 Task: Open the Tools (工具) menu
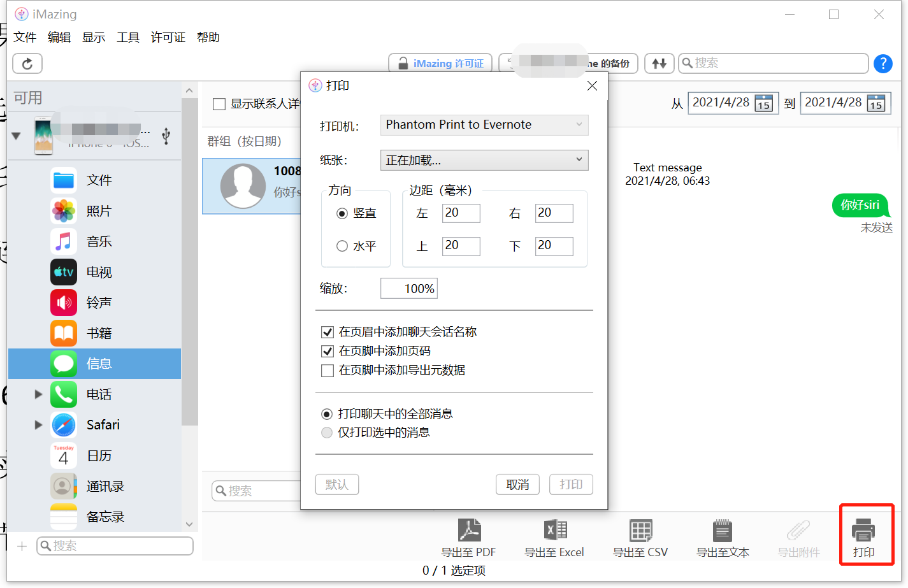(x=128, y=38)
